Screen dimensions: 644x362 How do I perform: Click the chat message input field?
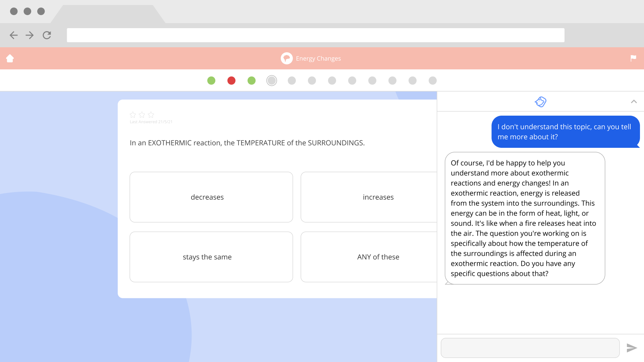530,348
